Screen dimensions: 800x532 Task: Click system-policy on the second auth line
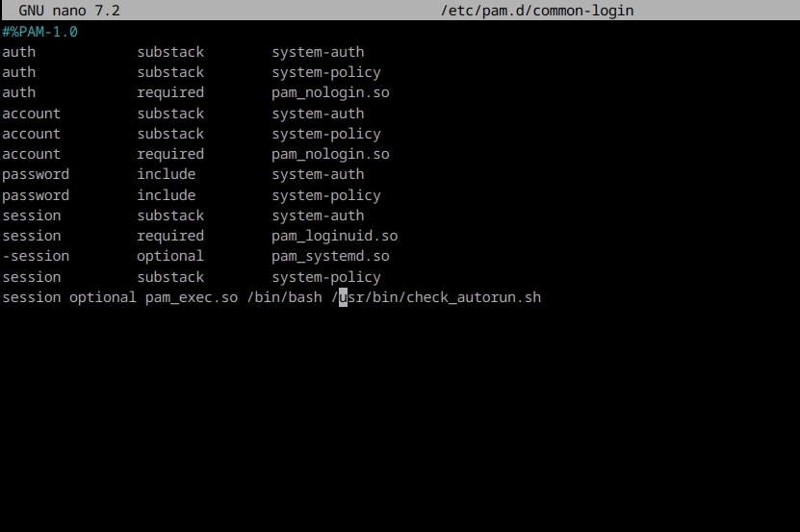(326, 72)
